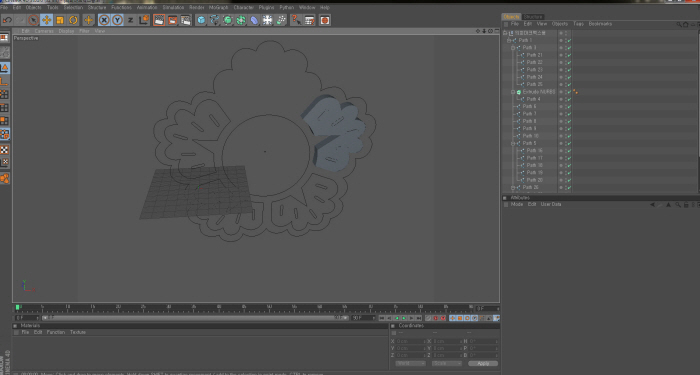Toggle X-axis lock
Viewport: 700px width, 375px height.
104,20
